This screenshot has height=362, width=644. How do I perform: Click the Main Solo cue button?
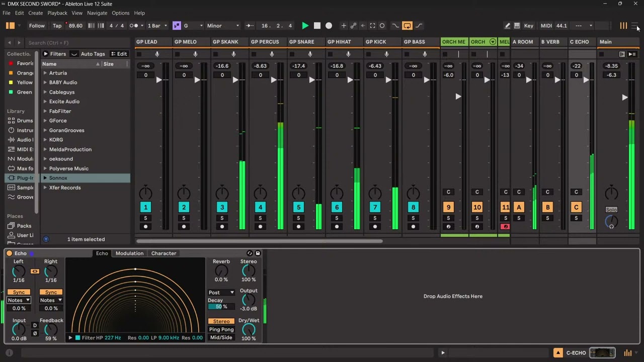tap(611, 210)
